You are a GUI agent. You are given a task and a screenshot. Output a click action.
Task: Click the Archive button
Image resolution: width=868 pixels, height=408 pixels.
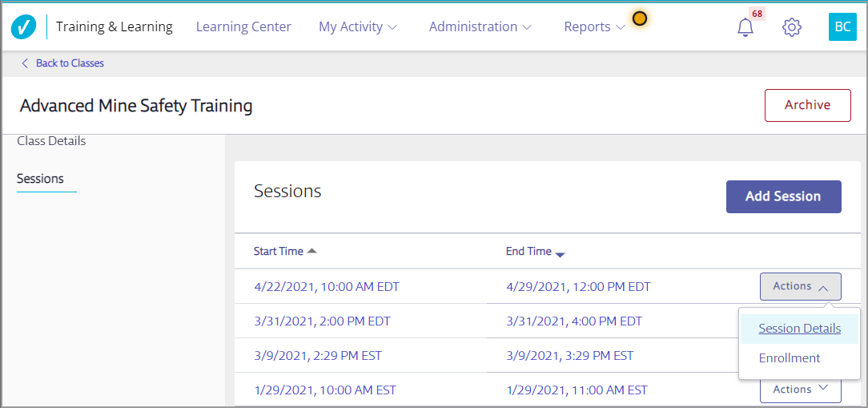(808, 105)
